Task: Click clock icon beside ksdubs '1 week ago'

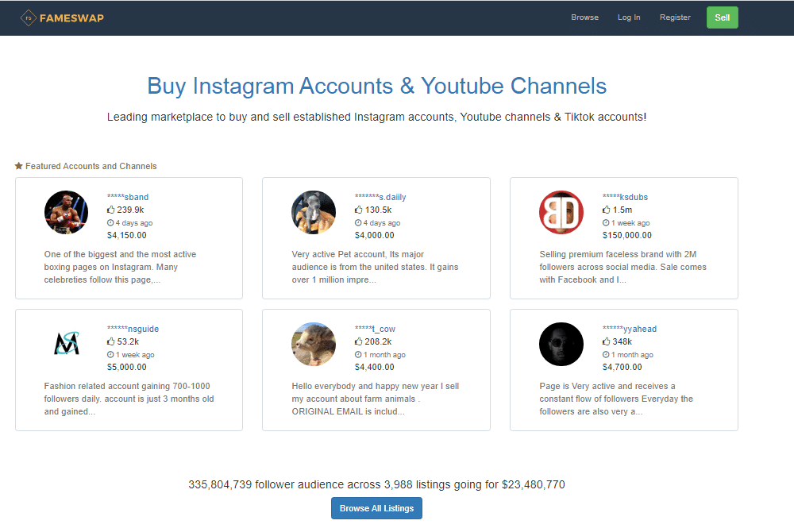Action: pyautogui.click(x=606, y=222)
